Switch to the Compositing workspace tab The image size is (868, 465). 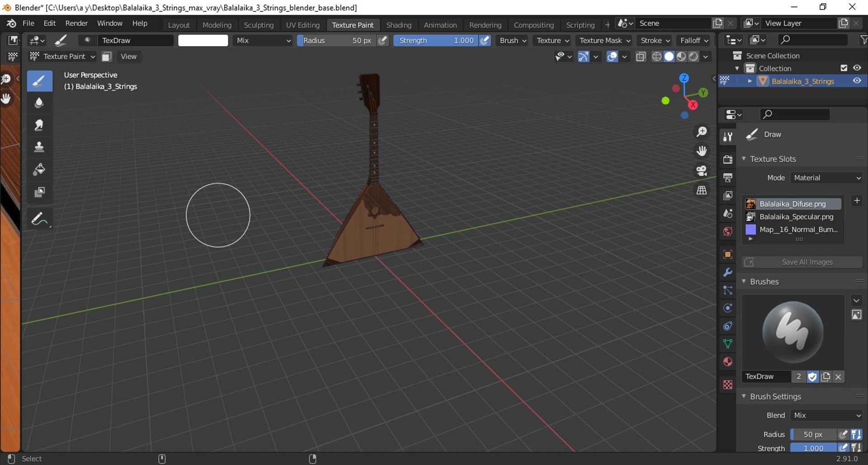coord(533,25)
